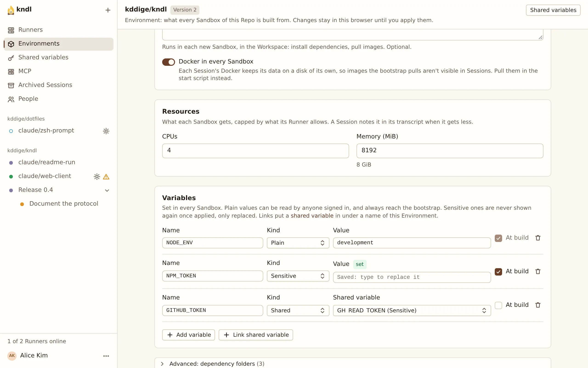Click the orange dot of Document the protocol

point(22,204)
